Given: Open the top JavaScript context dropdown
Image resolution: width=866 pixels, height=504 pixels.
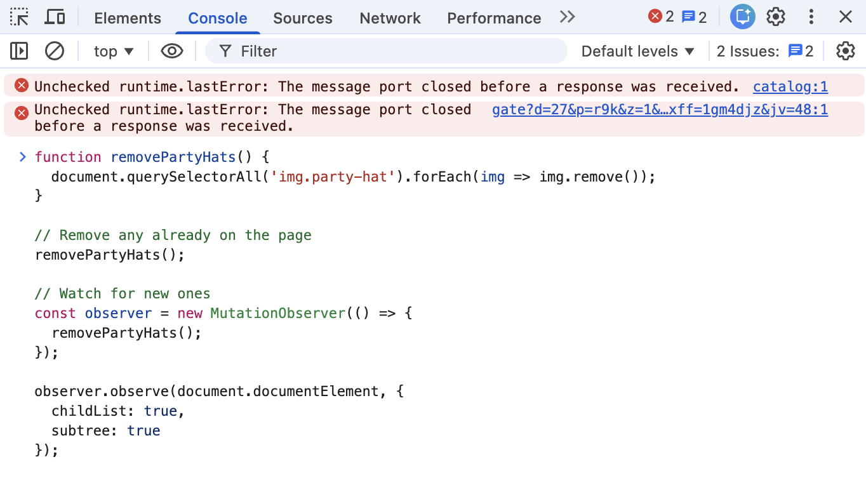Looking at the screenshot, I should tap(114, 51).
